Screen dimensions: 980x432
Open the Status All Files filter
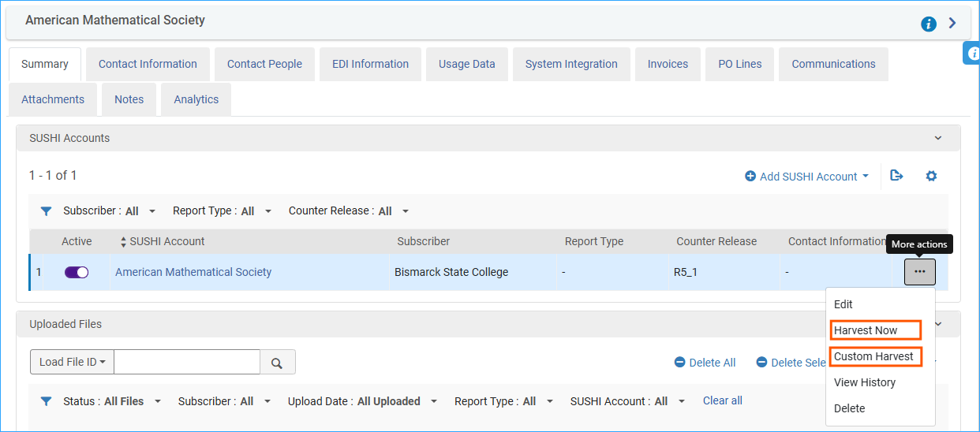[112, 401]
